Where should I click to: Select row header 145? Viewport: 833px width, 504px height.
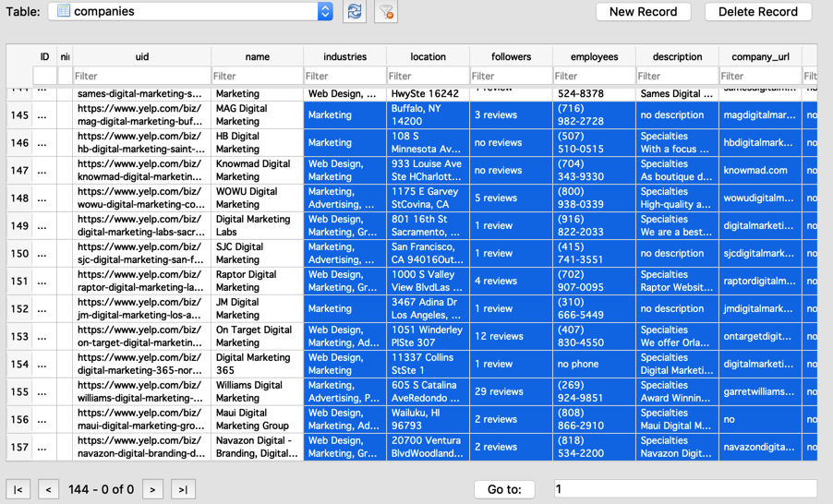[x=19, y=114]
